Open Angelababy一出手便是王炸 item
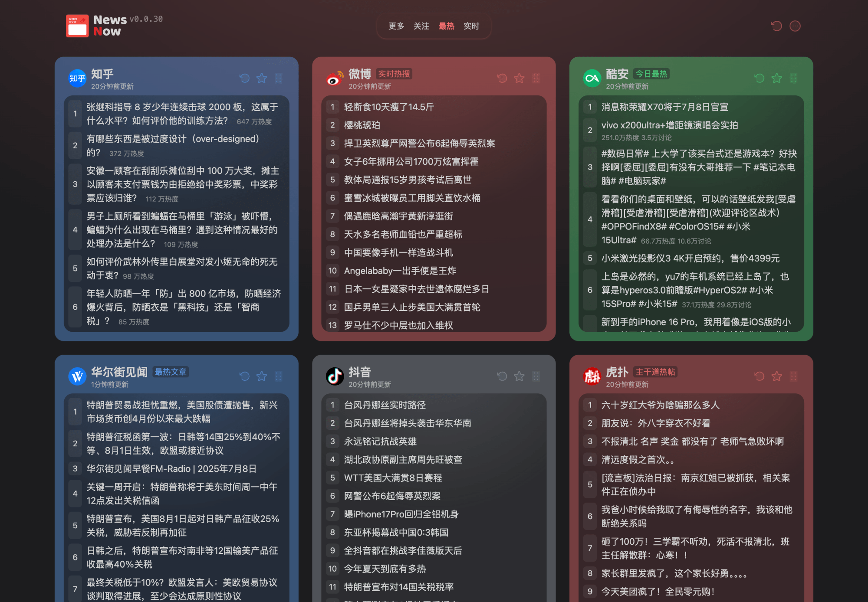 [434, 271]
